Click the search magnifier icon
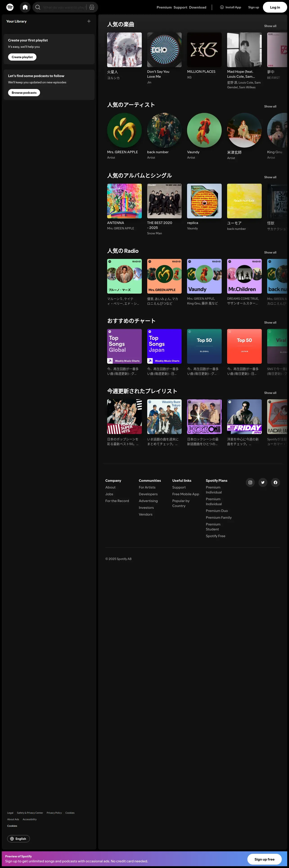289x868 pixels. 38,7
